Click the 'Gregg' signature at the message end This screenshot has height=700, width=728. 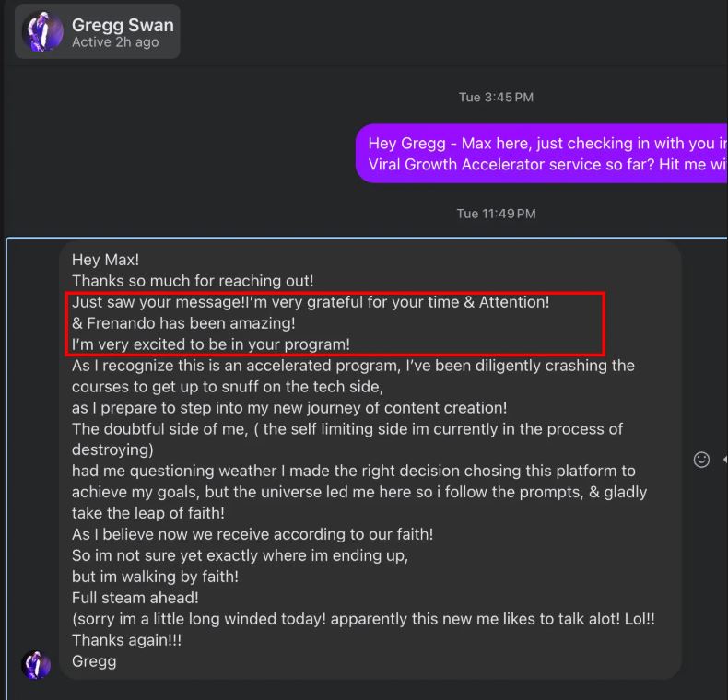pyautogui.click(x=94, y=661)
